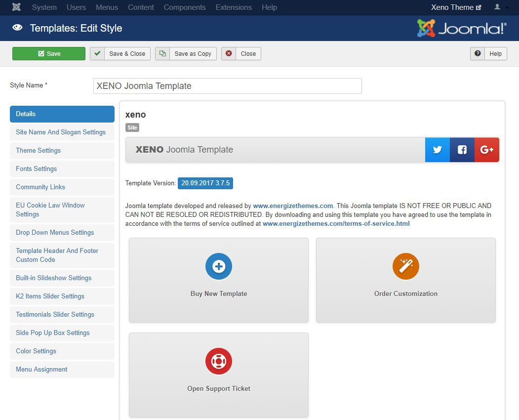Open the Help menu in top bar
This screenshot has height=420, width=519.
click(x=270, y=7)
